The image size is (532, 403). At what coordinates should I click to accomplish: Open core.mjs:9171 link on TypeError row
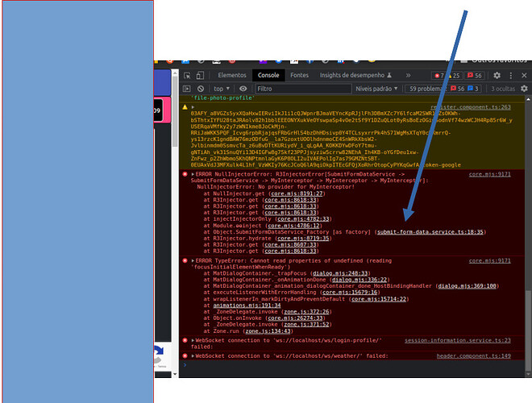(x=489, y=260)
